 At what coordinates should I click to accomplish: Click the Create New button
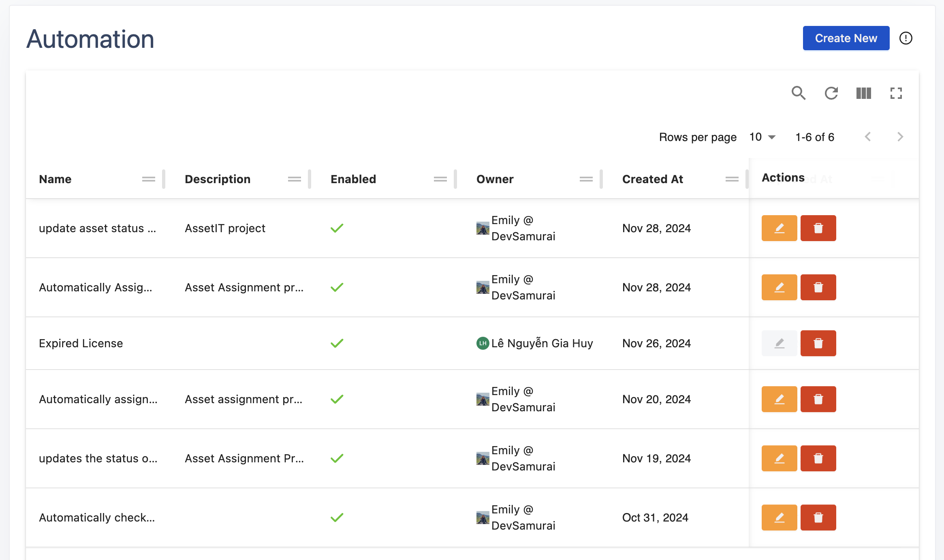pos(846,38)
